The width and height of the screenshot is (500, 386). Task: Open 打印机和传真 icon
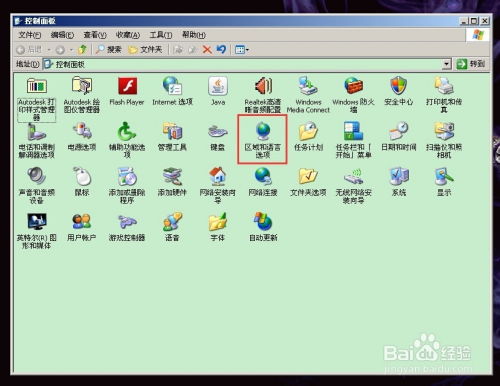tap(444, 86)
